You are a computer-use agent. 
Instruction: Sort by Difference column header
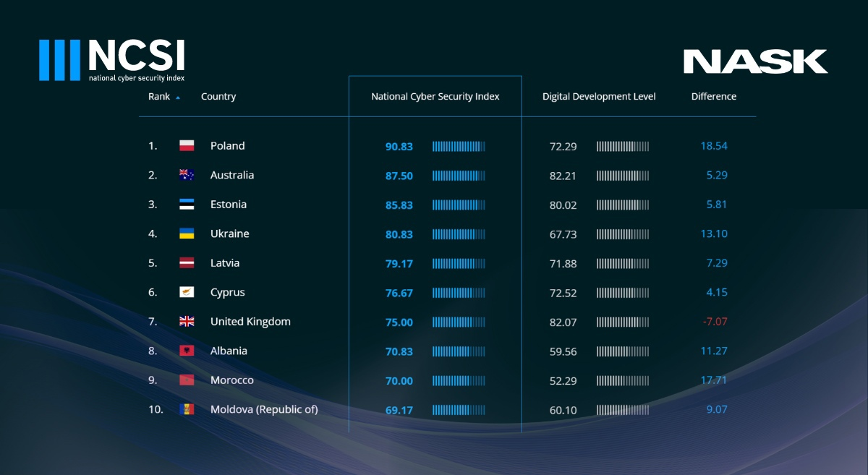click(x=713, y=97)
